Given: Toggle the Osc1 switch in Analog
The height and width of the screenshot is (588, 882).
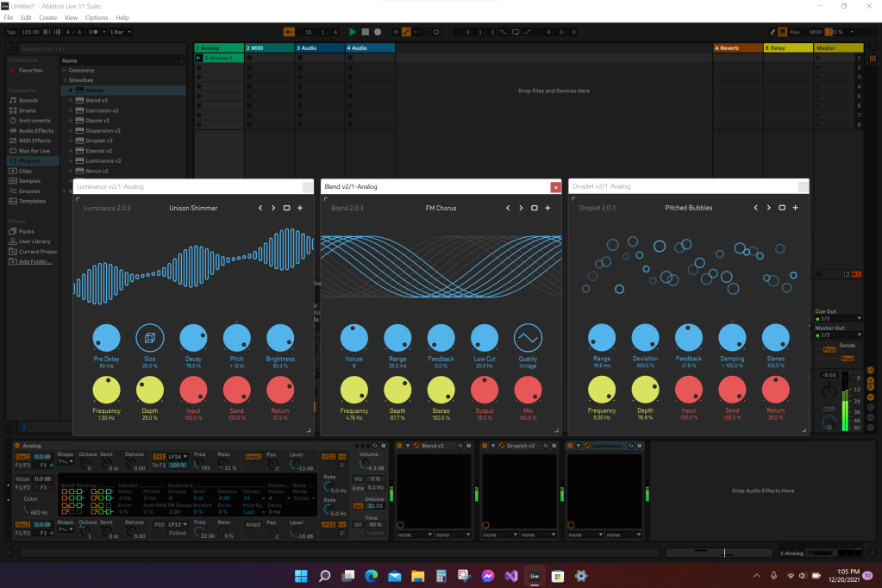Looking at the screenshot, I should pos(22,456).
